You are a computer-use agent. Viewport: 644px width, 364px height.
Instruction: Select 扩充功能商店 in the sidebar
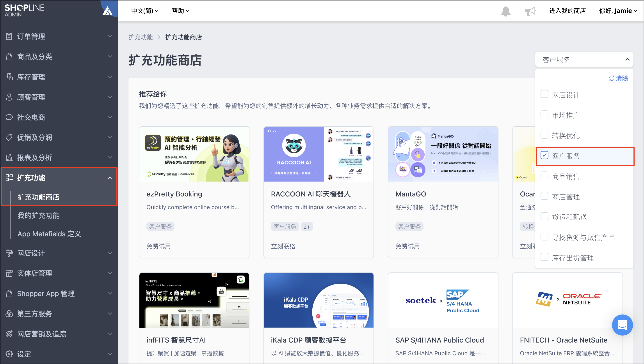[x=39, y=197]
